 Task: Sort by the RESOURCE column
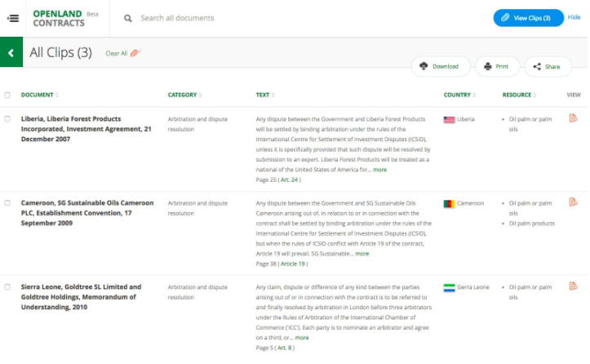519,95
